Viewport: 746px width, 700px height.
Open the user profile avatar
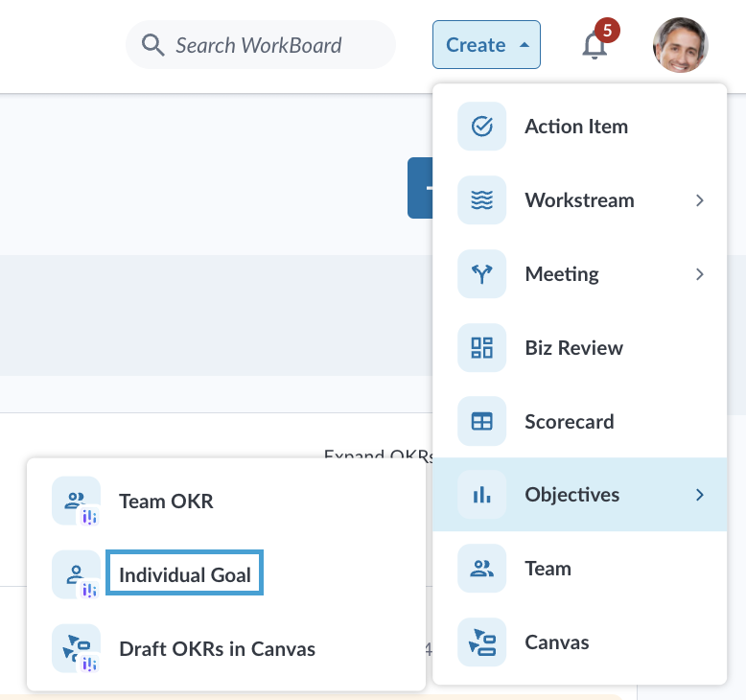[680, 45]
